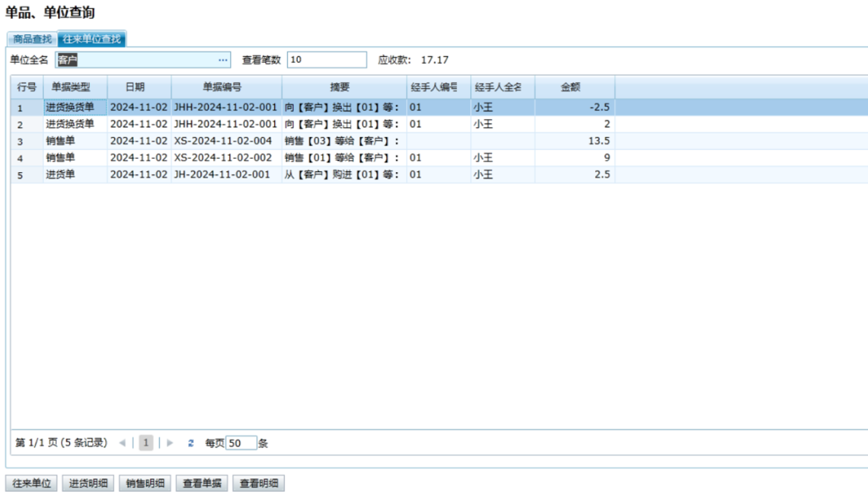Viewport: 868px width, 494px height.
Task: Open 进货明细 at the bottom
Action: point(87,484)
